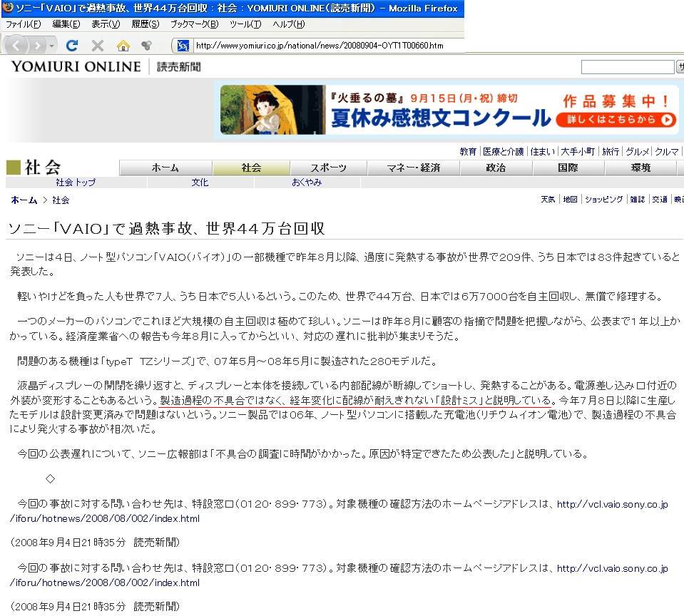Viewport: 684px width, 616px height.
Task: Open the 大手小町 link
Action: [x=578, y=151]
